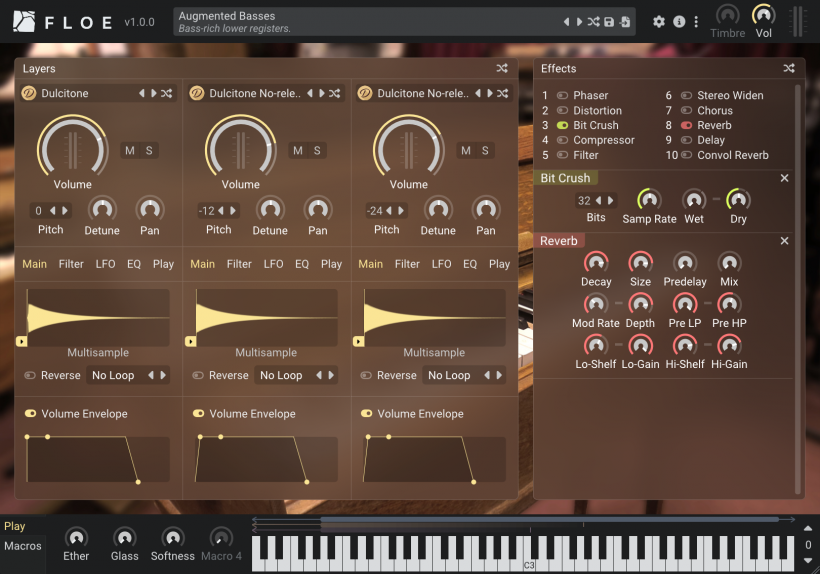Click the Dulcitone instrument logo in first layer
820x574 pixels.
29,94
